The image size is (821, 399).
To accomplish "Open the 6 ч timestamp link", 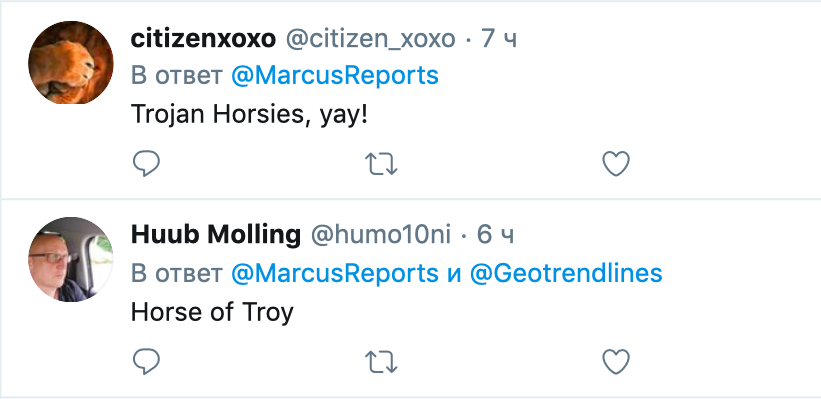I will 495,235.
